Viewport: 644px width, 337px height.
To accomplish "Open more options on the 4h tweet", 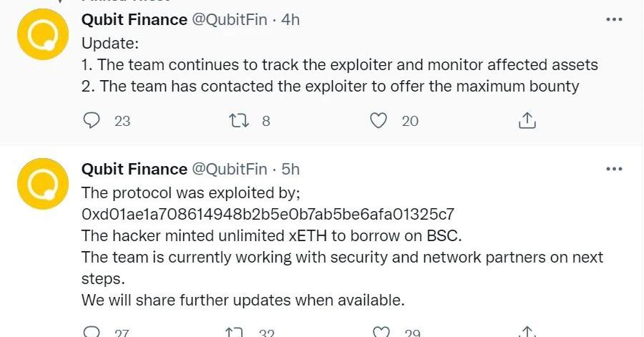I will (614, 19).
